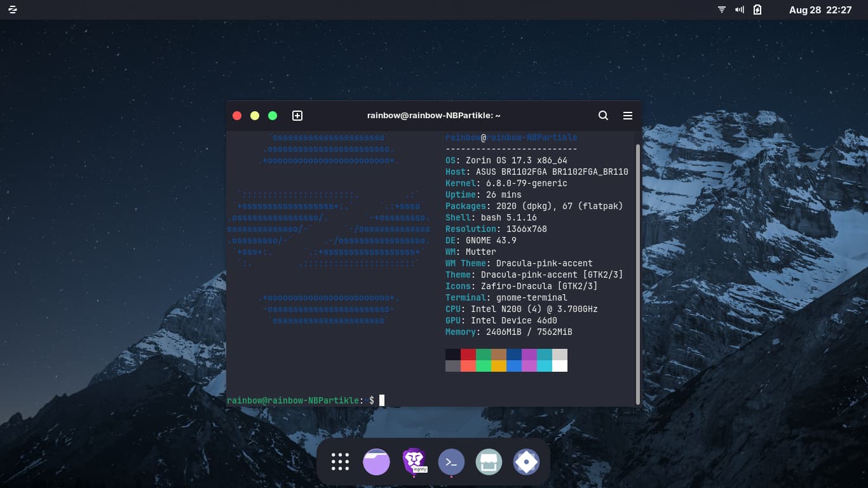
Task: Open the Aug 28 22:27 clock menu
Action: (820, 10)
